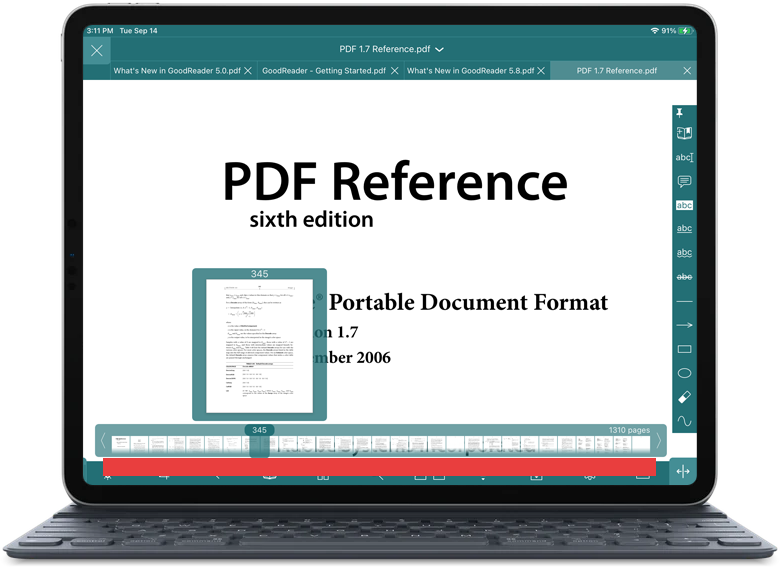Image resolution: width=780 pixels, height=567 pixels.
Task: Select the strikeout text tool
Action: (x=684, y=277)
